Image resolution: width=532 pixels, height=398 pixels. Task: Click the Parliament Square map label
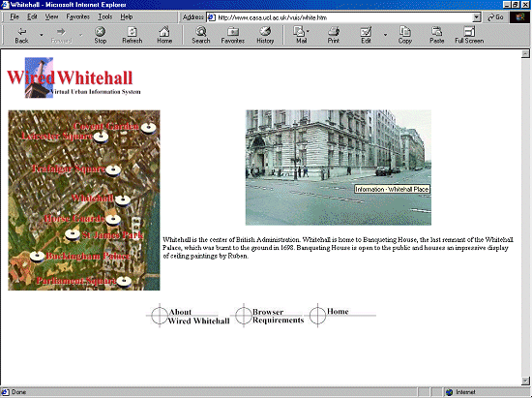coord(76,281)
